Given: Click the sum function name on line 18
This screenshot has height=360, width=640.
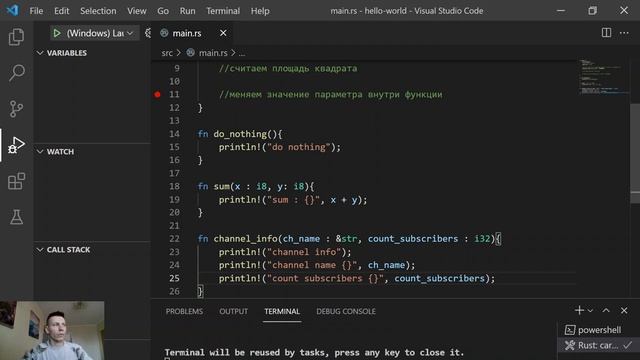Looking at the screenshot, I should (x=222, y=187).
